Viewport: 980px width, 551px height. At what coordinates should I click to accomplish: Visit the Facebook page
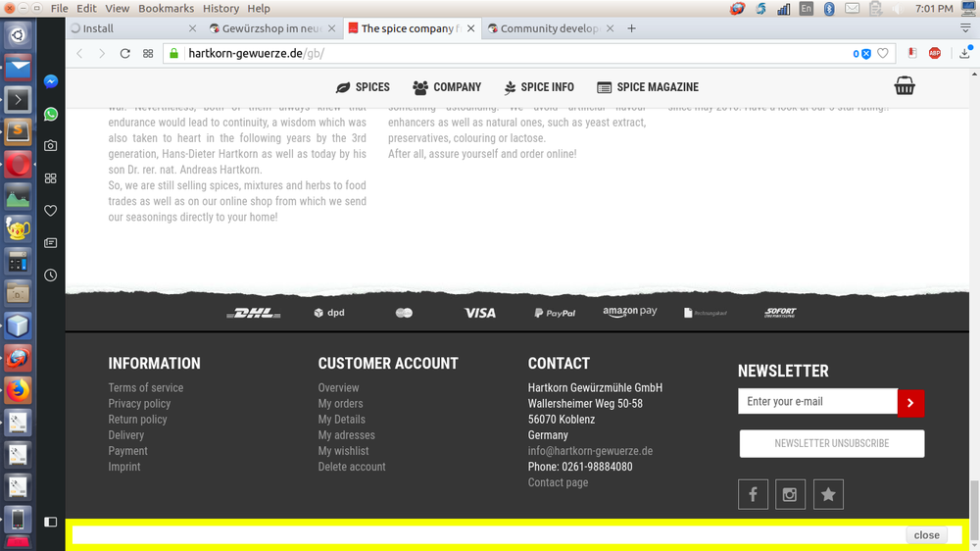pyautogui.click(x=753, y=495)
